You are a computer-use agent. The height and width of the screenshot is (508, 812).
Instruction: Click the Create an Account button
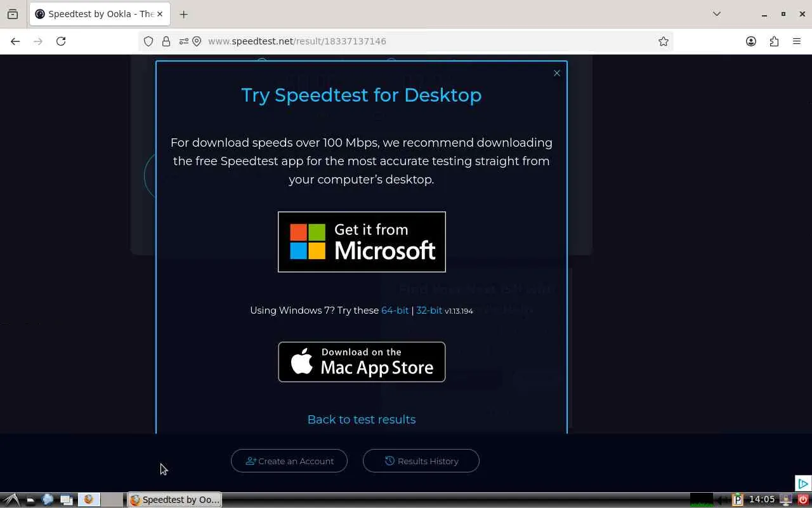(289, 461)
